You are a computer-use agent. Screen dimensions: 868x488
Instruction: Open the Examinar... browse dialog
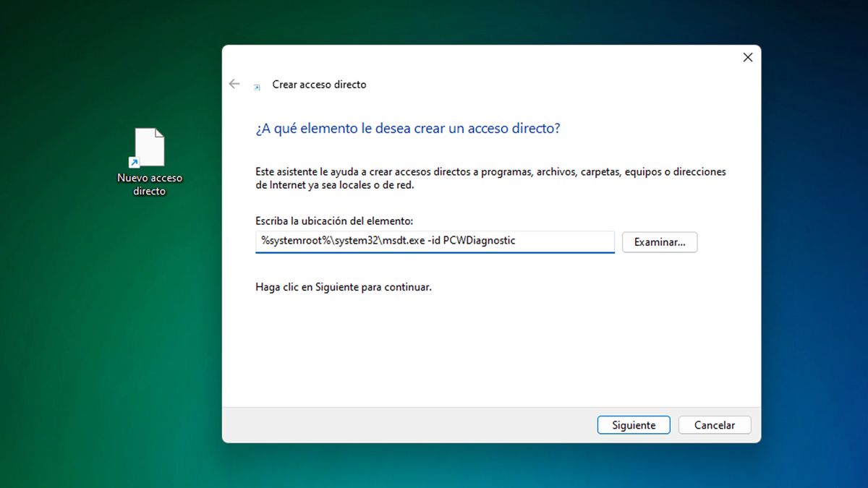click(x=659, y=242)
